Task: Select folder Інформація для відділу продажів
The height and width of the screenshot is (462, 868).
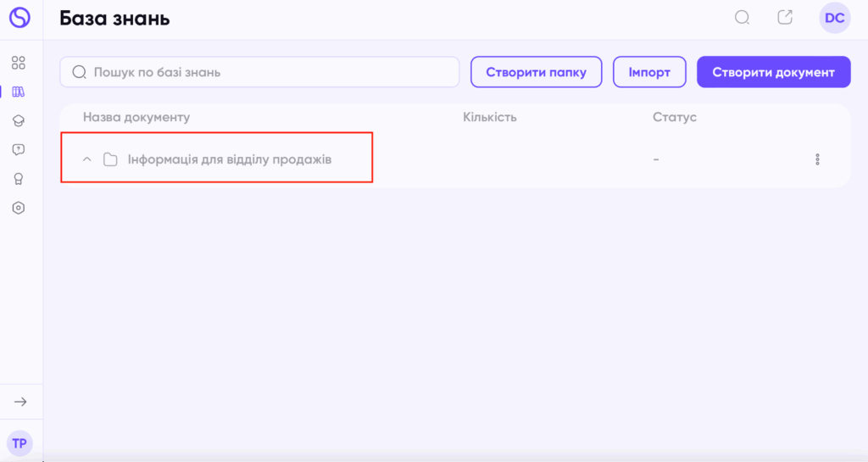Action: coord(230,159)
